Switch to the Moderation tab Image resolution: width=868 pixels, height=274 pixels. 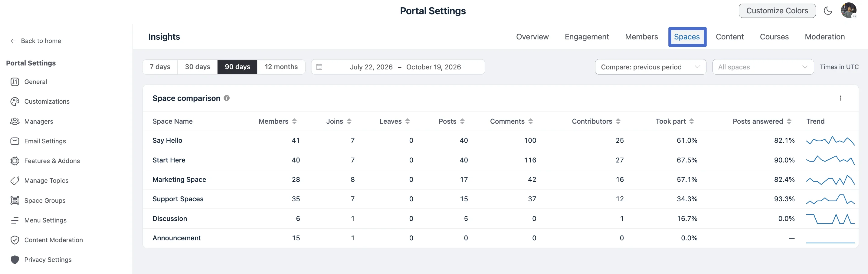pyautogui.click(x=824, y=37)
